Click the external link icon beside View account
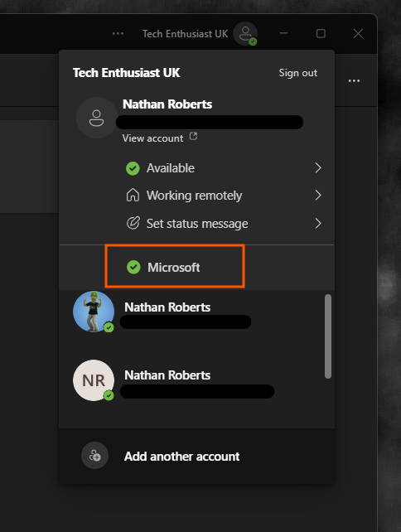The width and height of the screenshot is (401, 532). pos(193,137)
